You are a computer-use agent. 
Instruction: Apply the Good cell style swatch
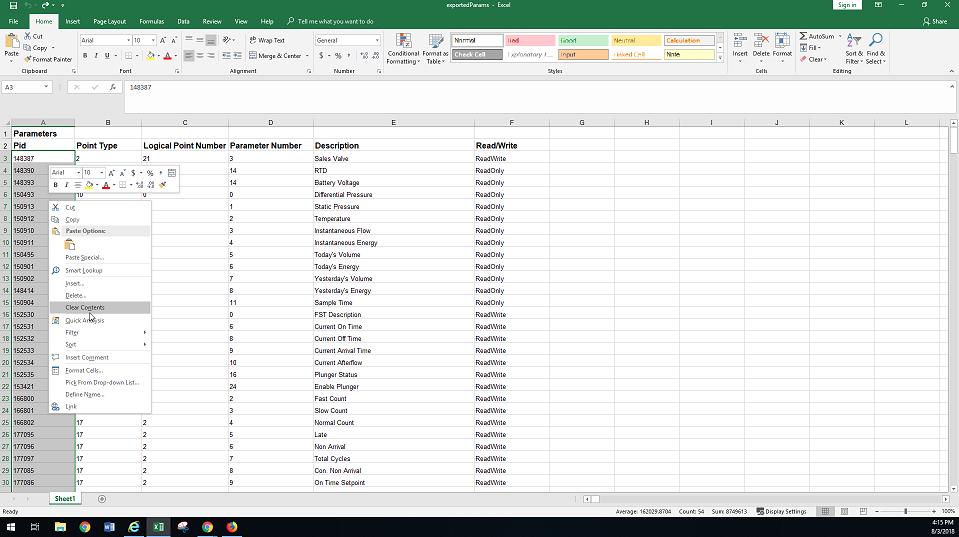coord(581,41)
